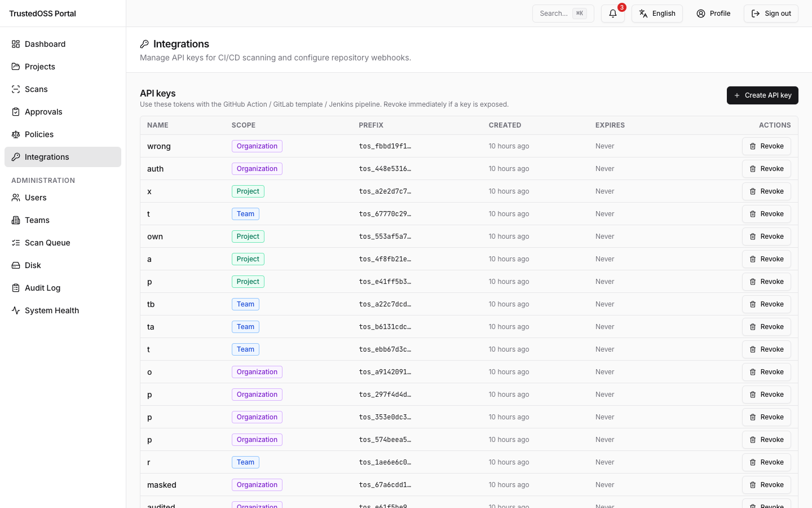Click the Team badge in 'ta' row

pos(245,327)
